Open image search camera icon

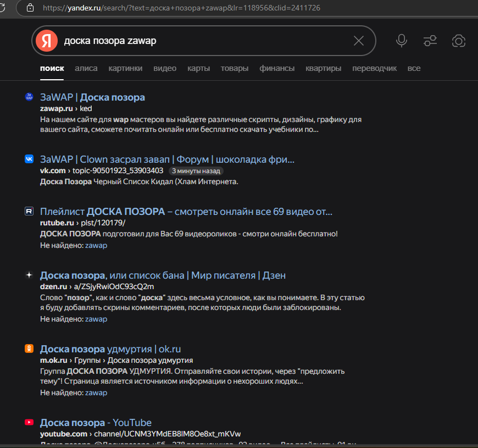pos(458,41)
